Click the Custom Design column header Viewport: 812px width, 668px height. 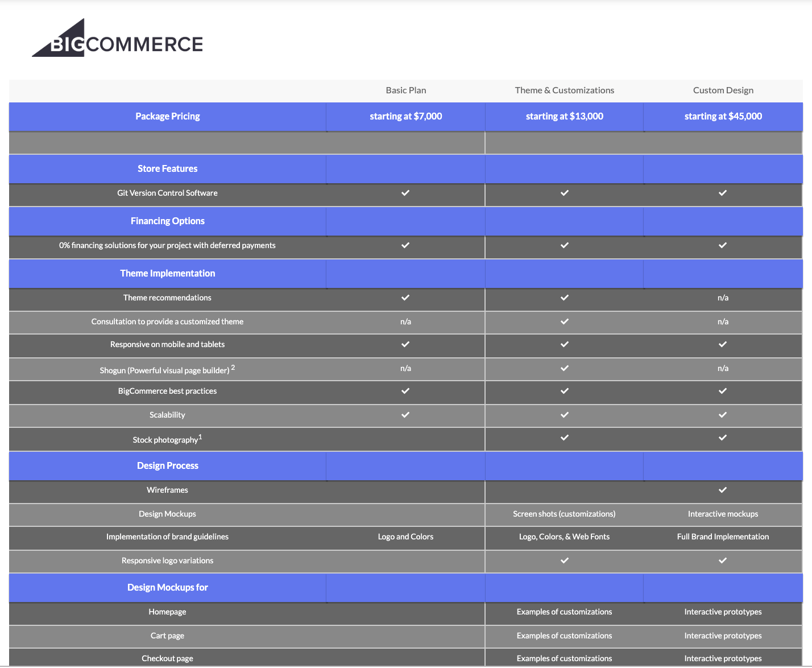(723, 90)
